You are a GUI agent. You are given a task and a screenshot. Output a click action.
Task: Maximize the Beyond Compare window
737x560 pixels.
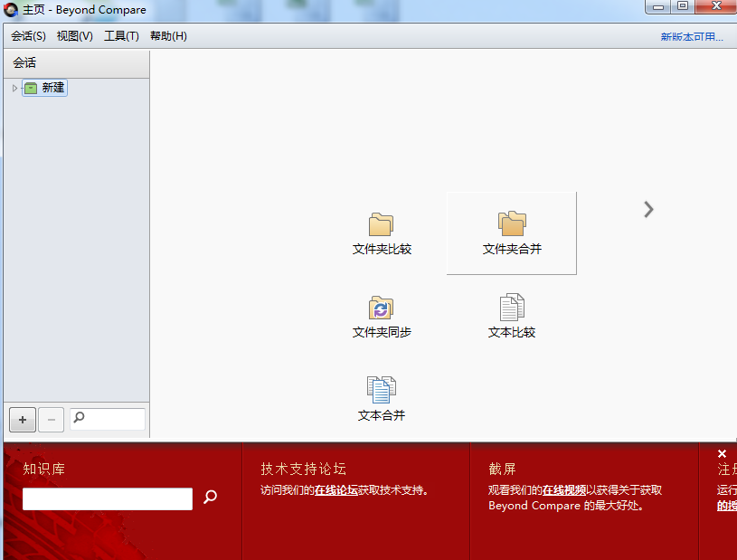point(683,6)
